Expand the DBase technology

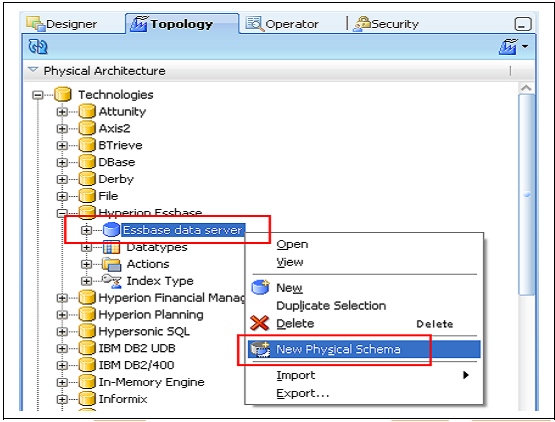pyautogui.click(x=62, y=162)
